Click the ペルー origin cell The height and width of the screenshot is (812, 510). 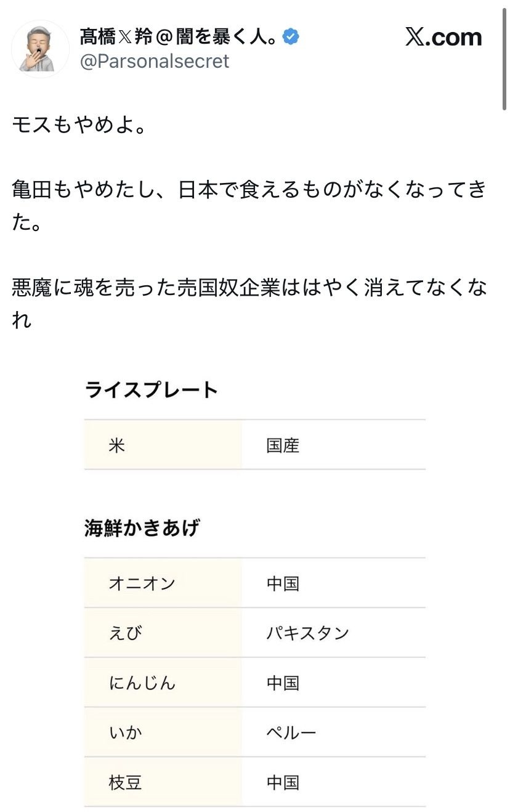(x=291, y=733)
